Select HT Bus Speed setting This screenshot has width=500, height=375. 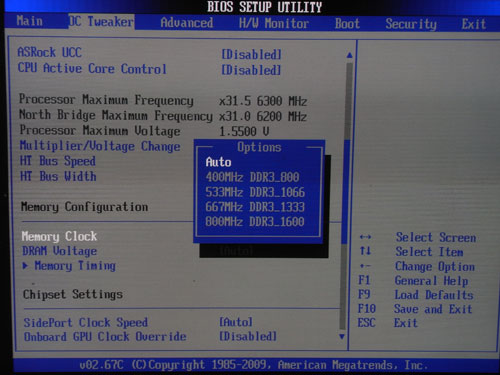tap(58, 161)
